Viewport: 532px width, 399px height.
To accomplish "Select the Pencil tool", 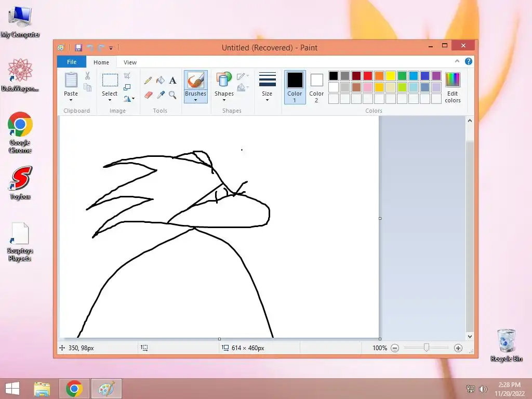I will click(x=148, y=81).
